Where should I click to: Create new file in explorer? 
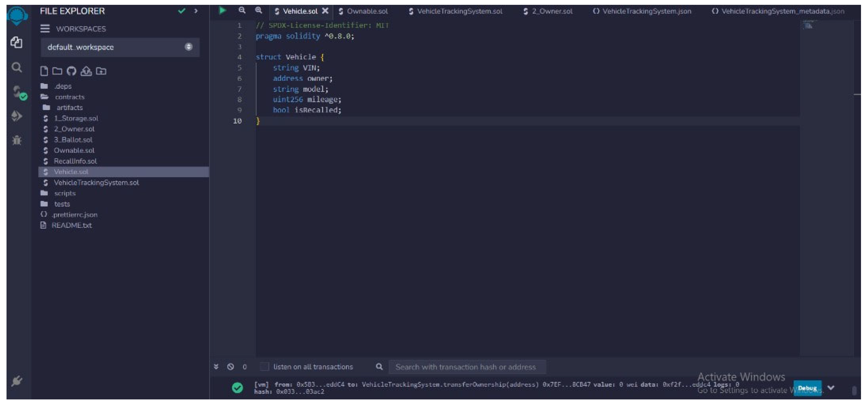tap(44, 71)
